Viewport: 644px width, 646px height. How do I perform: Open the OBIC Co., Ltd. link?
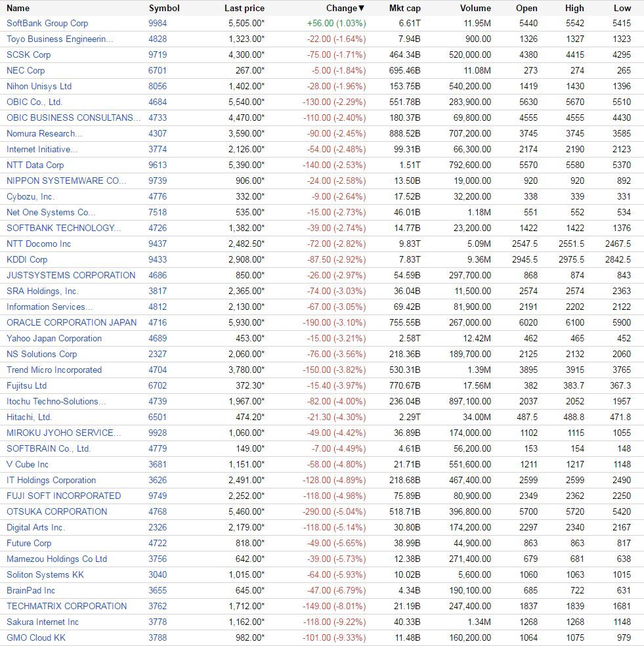tap(35, 102)
